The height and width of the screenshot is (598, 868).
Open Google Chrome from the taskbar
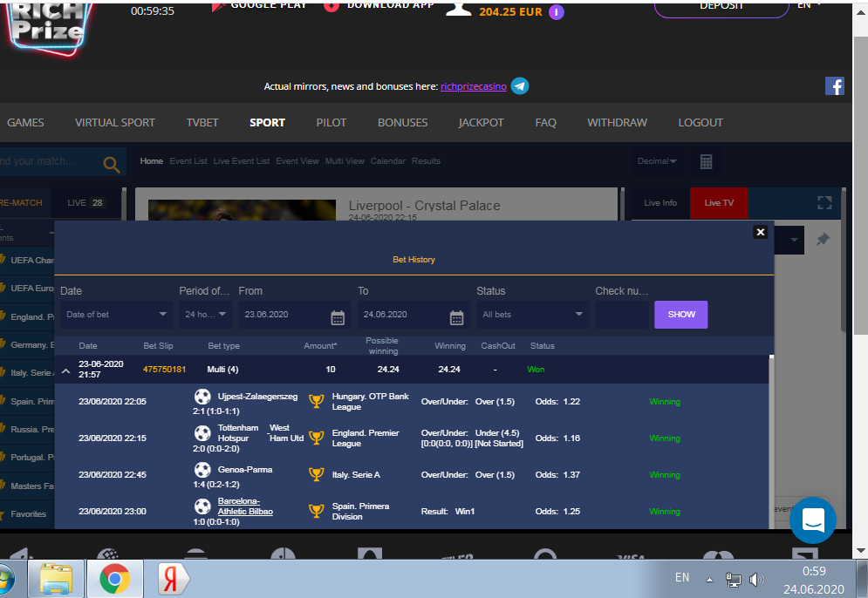(x=115, y=579)
